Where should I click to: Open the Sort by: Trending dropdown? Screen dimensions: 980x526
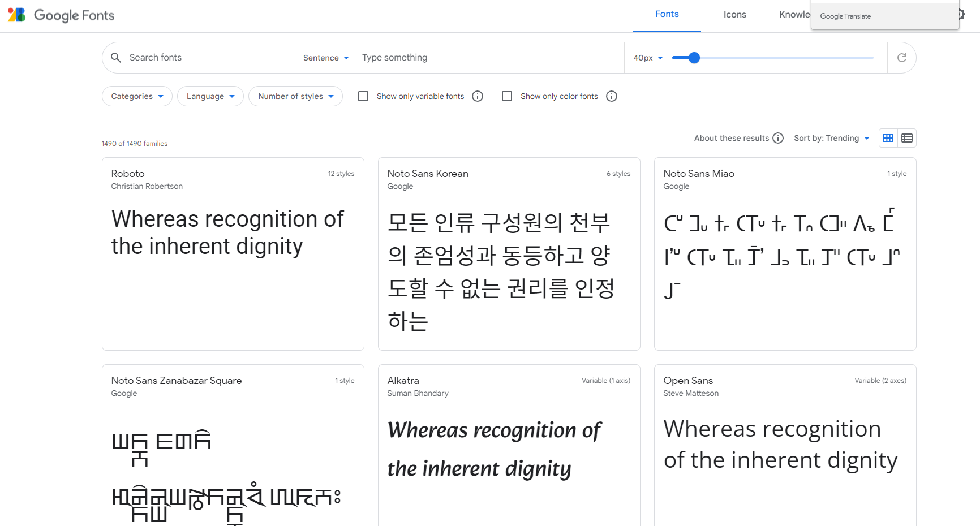pyautogui.click(x=832, y=138)
